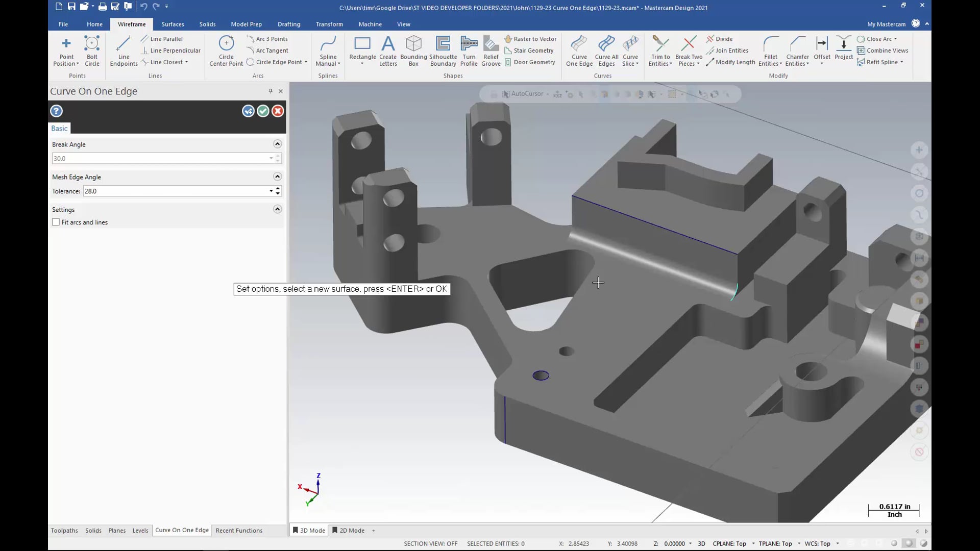Viewport: 980px width, 551px height.
Task: Open the Wireframe ribbon tab
Action: pyautogui.click(x=131, y=24)
